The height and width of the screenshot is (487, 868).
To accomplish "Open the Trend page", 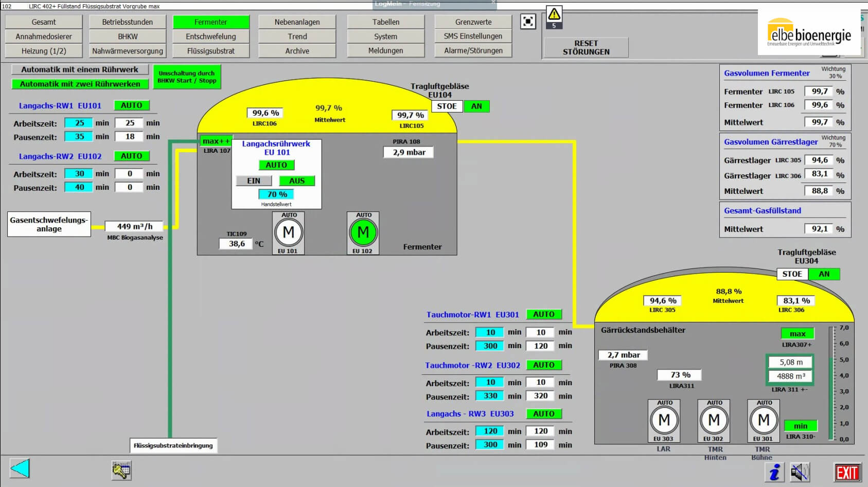I will (297, 37).
